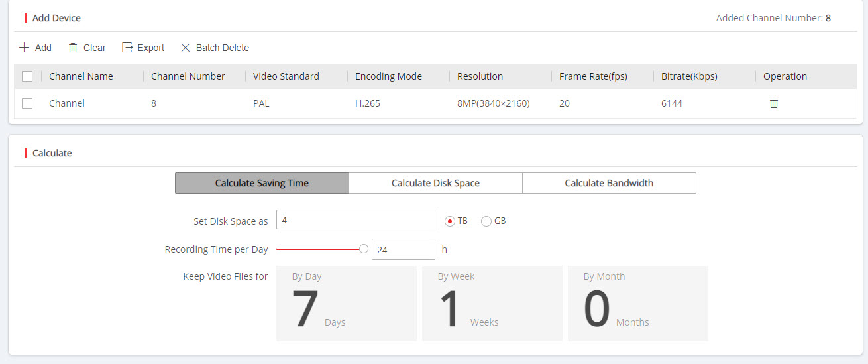Click the Set Disk Space input field
Viewport: 868px width, 364px height.
click(x=355, y=220)
